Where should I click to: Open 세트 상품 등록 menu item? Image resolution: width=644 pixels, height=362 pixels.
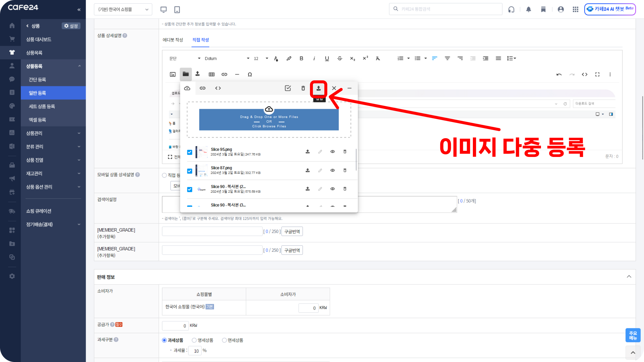[42, 106]
